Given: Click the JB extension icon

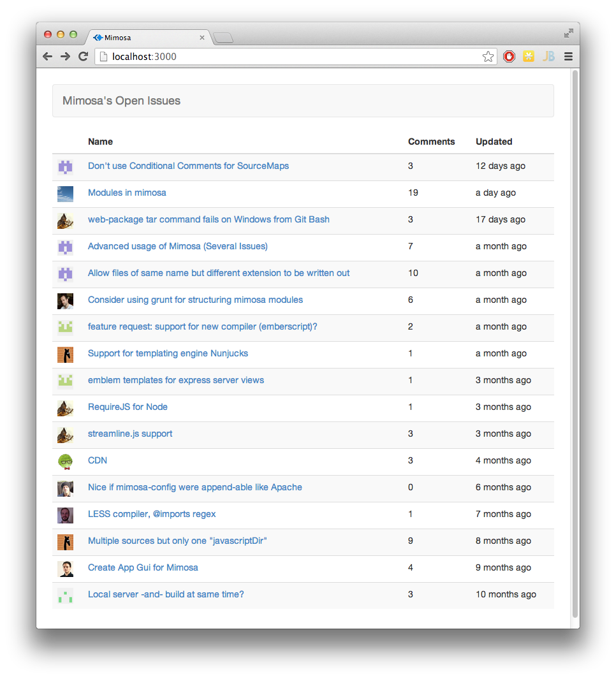Looking at the screenshot, I should [x=548, y=56].
